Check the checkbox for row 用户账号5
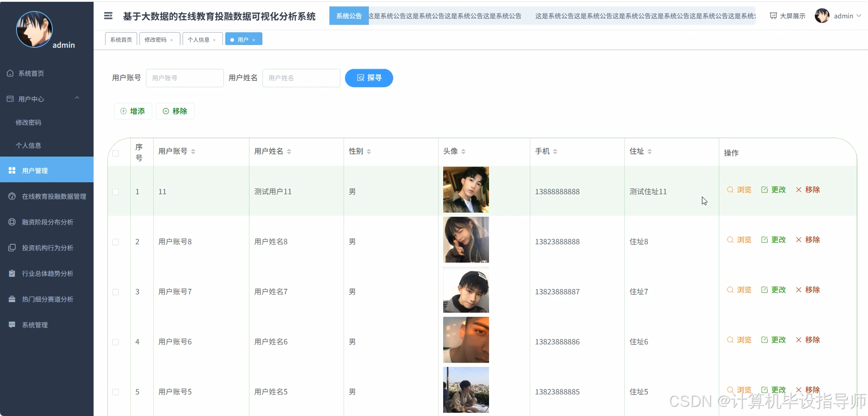Screen dimensions: 868x416 point(116,392)
